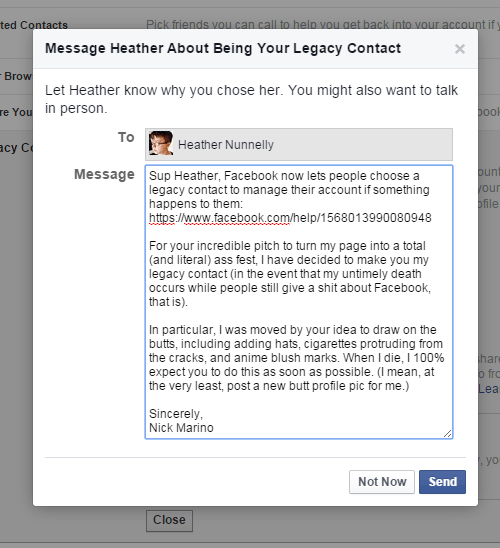Click the dialog title 'Message Heather About Being Your Legacy Contact'
Viewport: 500px width, 548px height.
coord(223,48)
